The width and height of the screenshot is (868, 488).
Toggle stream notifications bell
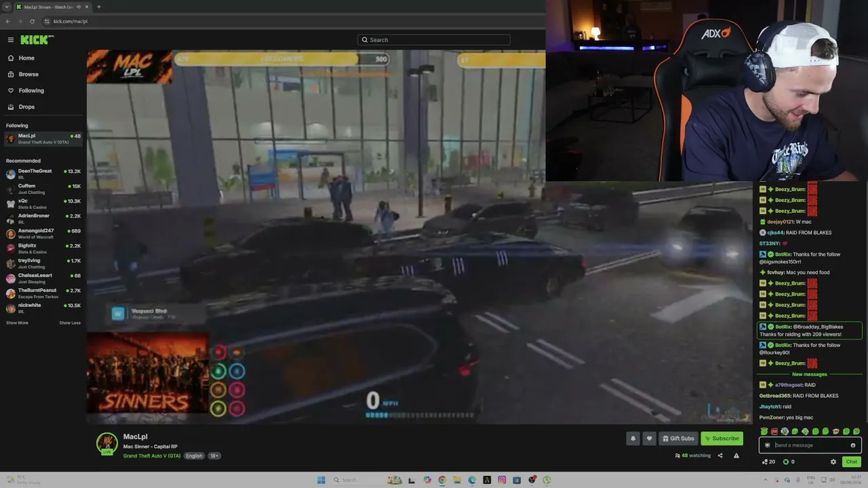633,439
